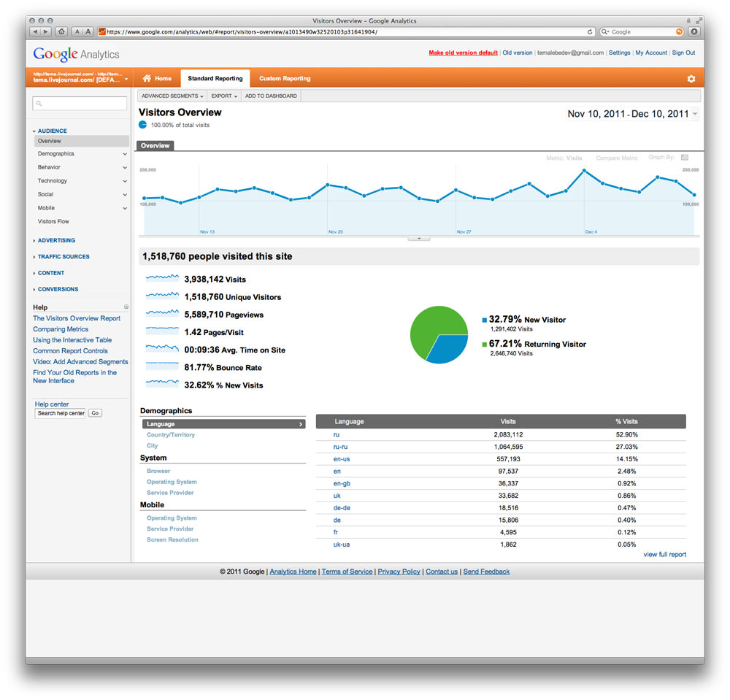The height and width of the screenshot is (700, 730).
Task: Open the Old version link
Action: pyautogui.click(x=518, y=53)
